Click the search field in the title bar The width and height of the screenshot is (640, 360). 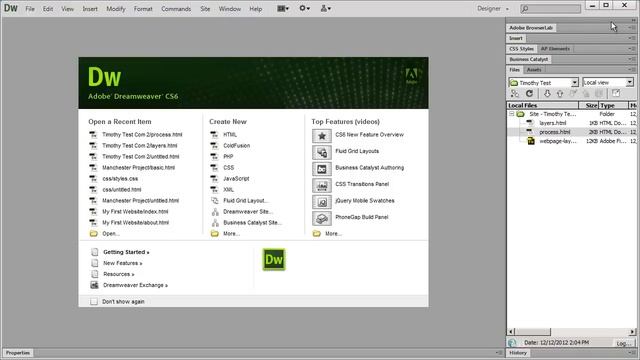550,9
